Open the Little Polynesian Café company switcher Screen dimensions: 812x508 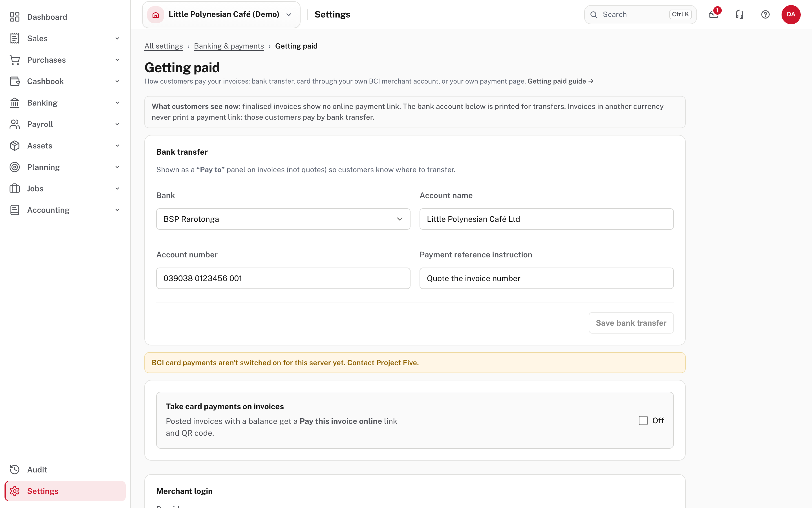pyautogui.click(x=221, y=14)
